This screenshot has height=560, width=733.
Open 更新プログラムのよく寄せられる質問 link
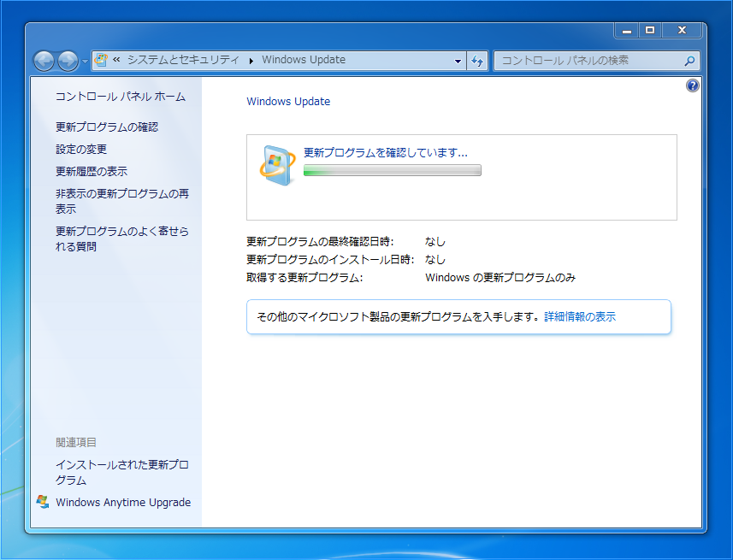coord(122,239)
